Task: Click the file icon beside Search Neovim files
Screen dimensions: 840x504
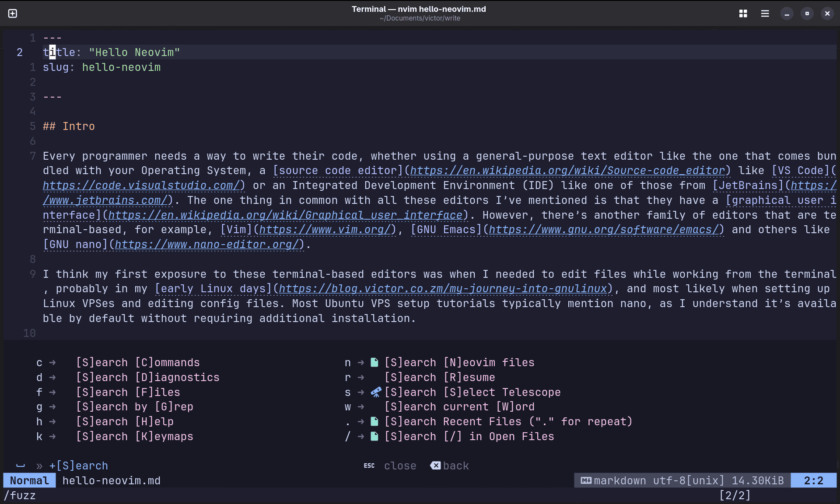Action: click(374, 362)
